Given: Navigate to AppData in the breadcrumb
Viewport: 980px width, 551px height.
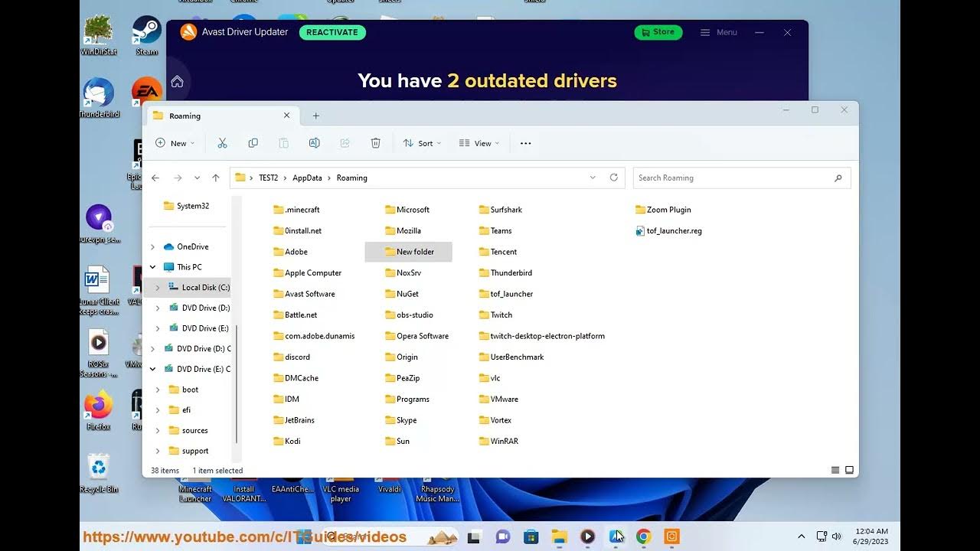Looking at the screenshot, I should (x=307, y=178).
